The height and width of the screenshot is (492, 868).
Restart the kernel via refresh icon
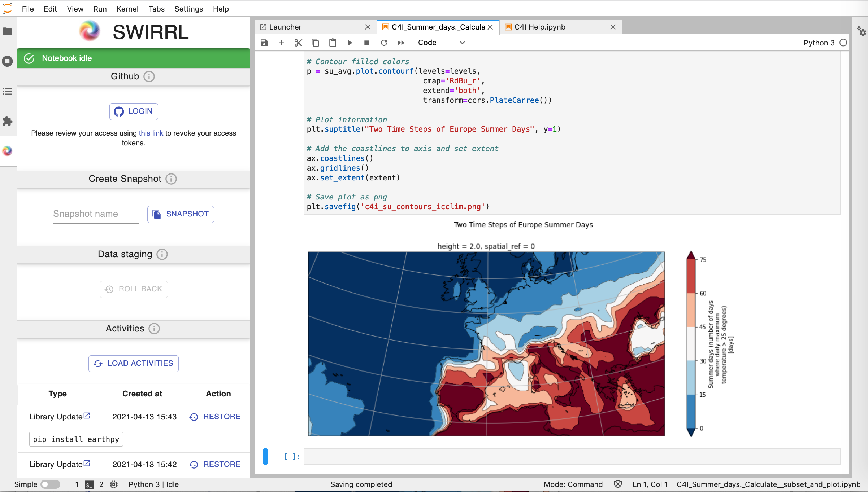pos(384,43)
